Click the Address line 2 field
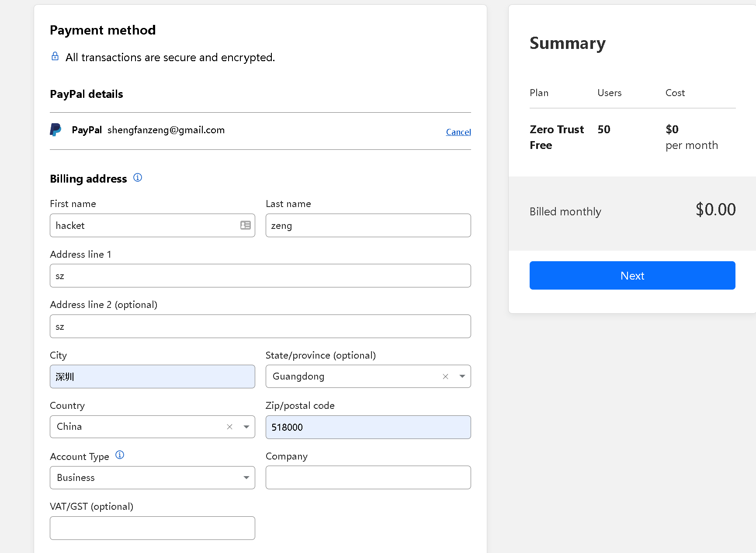Screen dimensions: 756x553 click(x=260, y=326)
